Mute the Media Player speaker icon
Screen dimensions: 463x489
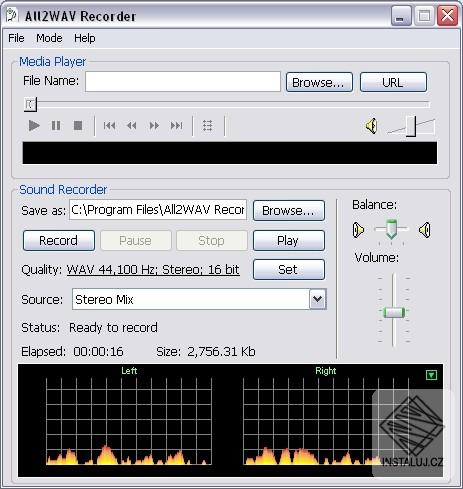[371, 126]
